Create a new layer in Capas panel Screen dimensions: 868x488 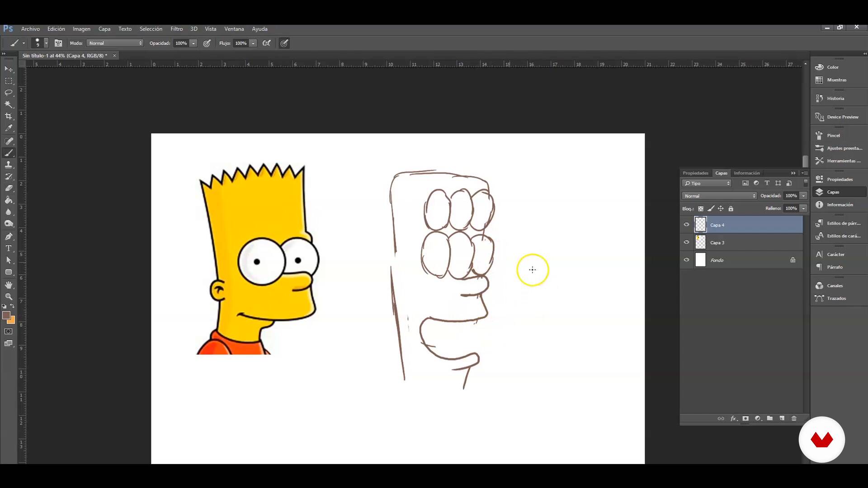(782, 418)
